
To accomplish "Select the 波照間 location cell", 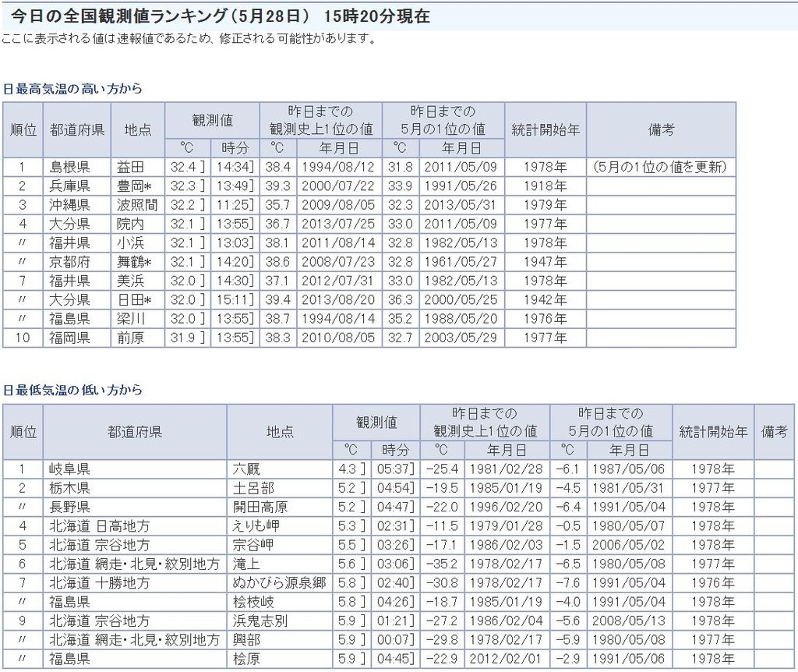I will [137, 205].
